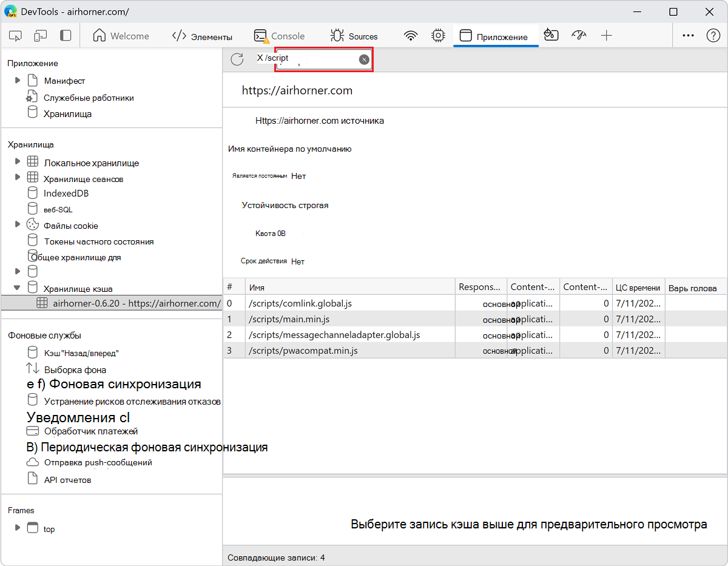Open the Network wifi icon tab

pyautogui.click(x=411, y=36)
